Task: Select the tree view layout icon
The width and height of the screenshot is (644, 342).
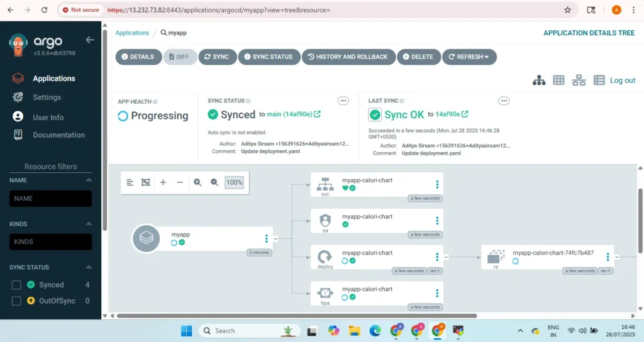Action: pos(539,80)
